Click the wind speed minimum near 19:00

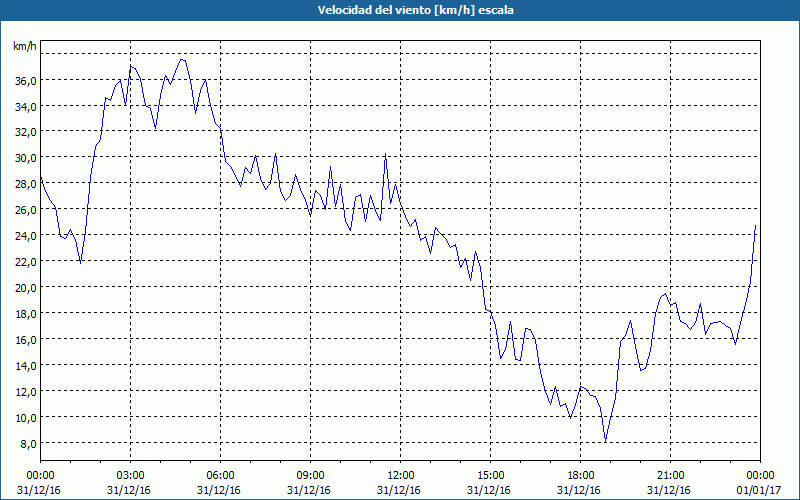606,441
